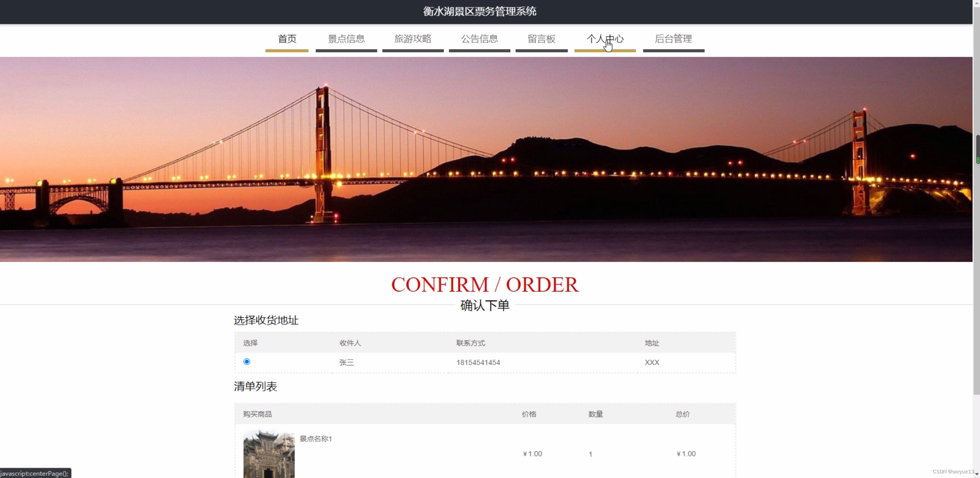Click scrollbar down arrow at bottom
The width and height of the screenshot is (980, 478).
tap(977, 475)
